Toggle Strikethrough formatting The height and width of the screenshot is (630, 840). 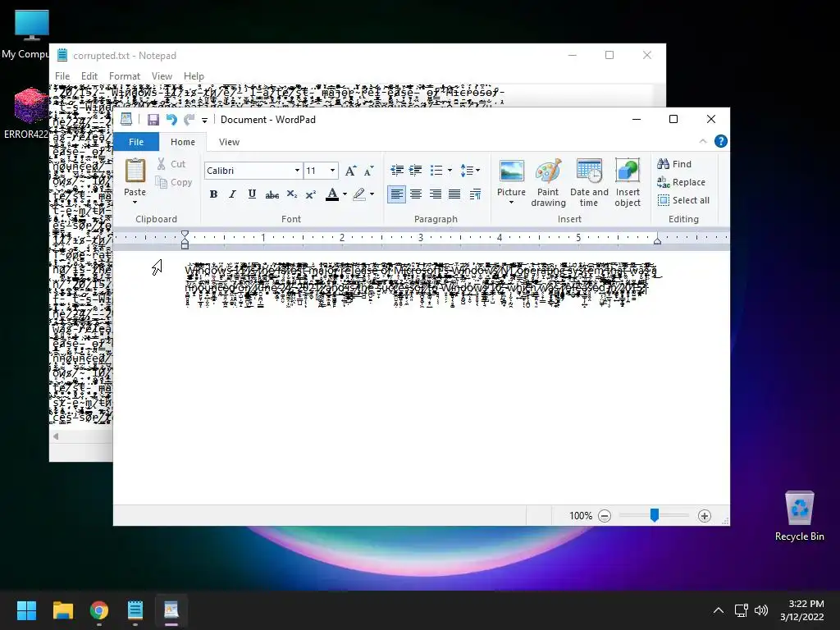click(272, 194)
